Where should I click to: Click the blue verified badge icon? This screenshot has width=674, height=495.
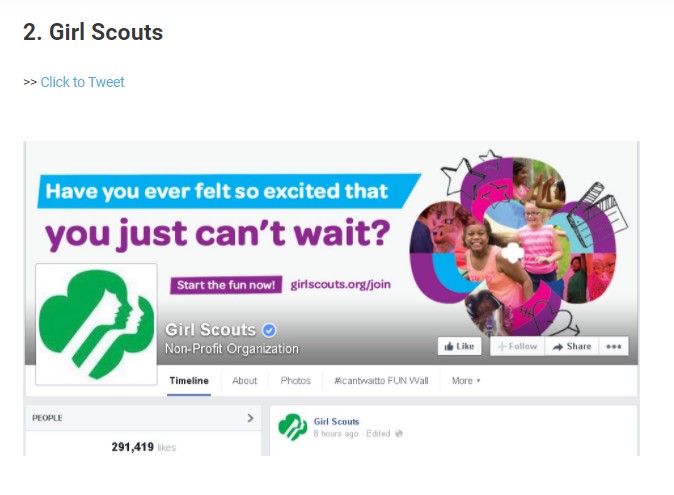(x=269, y=330)
